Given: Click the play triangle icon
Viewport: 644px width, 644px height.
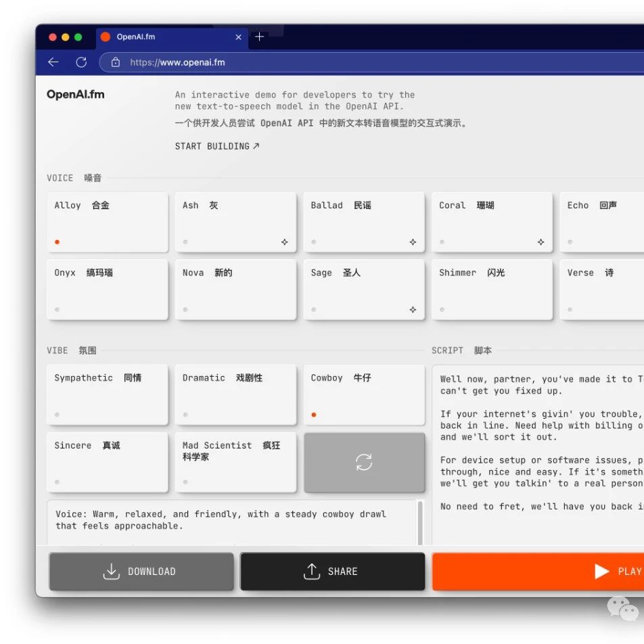Looking at the screenshot, I should (x=601, y=572).
